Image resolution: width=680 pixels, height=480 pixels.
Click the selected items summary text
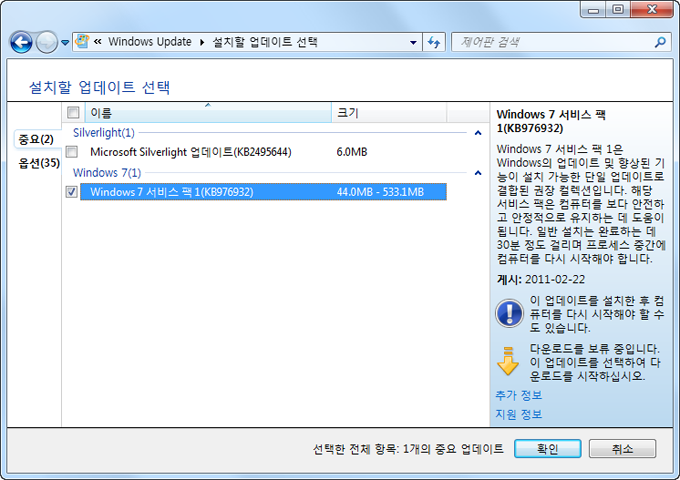408,449
